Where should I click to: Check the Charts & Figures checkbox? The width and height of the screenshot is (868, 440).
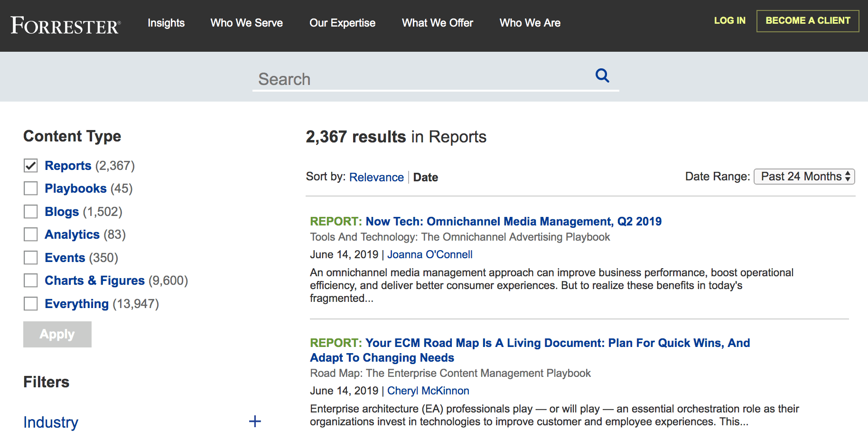coord(31,281)
